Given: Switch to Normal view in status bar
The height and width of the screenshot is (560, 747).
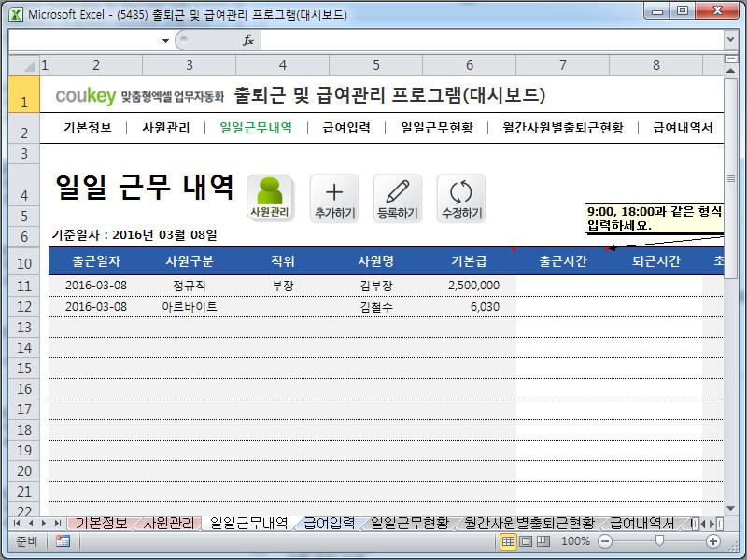Looking at the screenshot, I should tap(508, 541).
